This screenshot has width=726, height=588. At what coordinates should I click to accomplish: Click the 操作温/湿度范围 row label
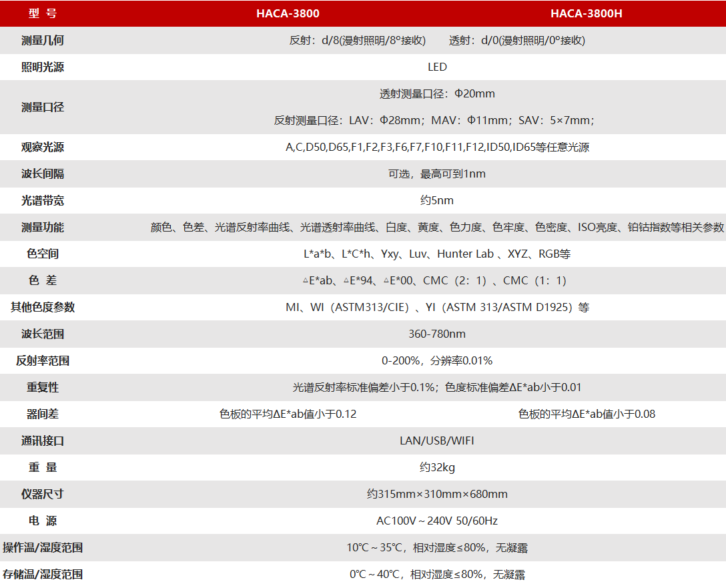pyautogui.click(x=43, y=548)
